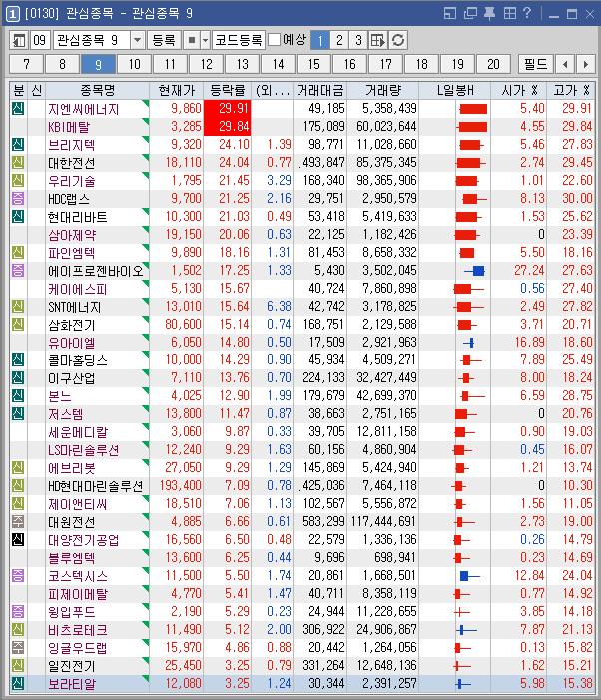Select stock row HD현대마린솔루션
This screenshot has width=601, height=700.
[x=302, y=485]
